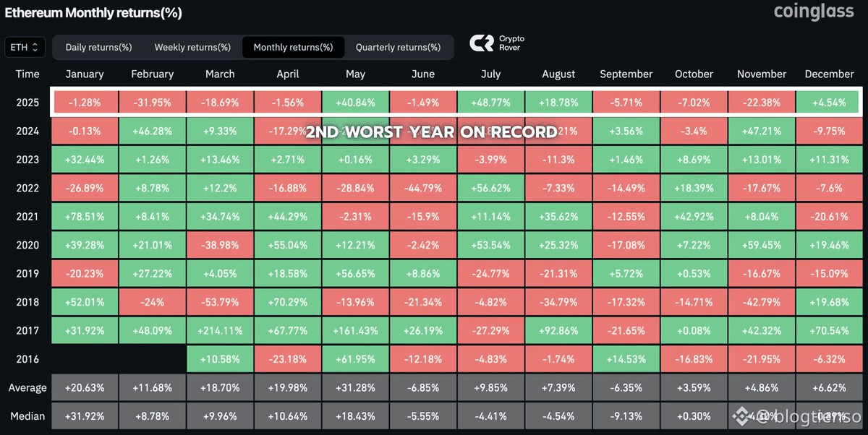The image size is (868, 435).
Task: Click the ETH selector up-down arrows
Action: tap(36, 47)
